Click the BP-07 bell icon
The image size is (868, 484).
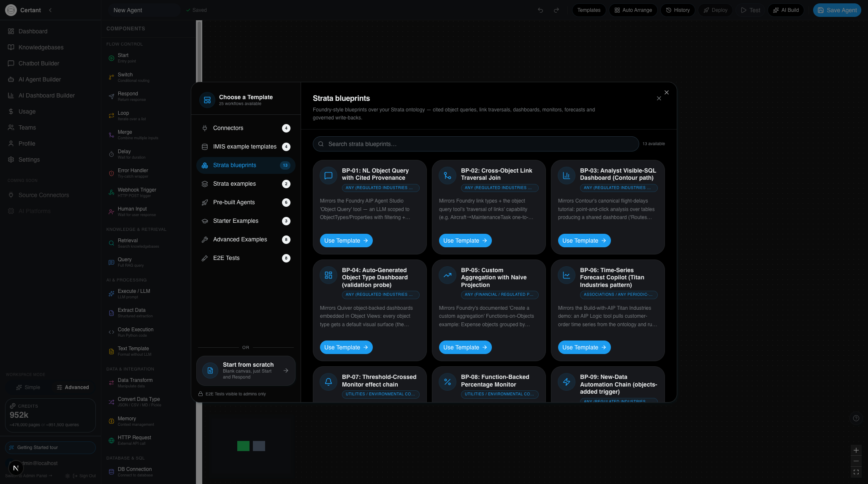pos(328,382)
